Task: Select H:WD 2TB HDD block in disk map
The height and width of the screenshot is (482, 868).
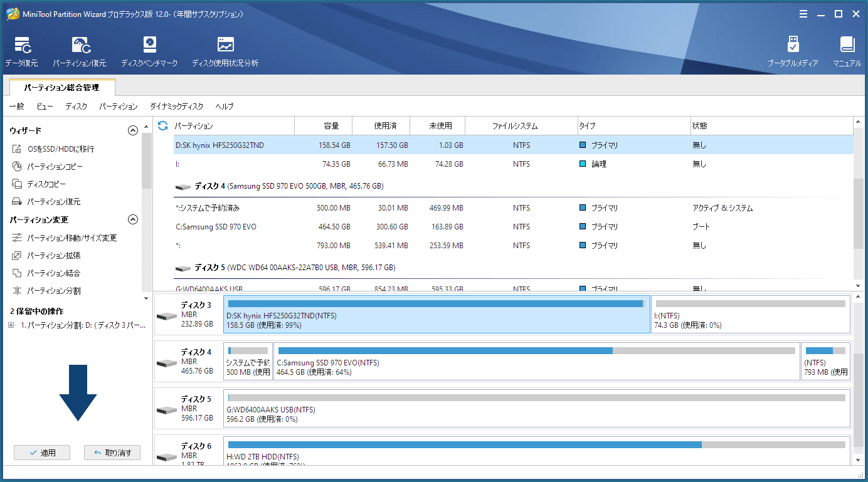Action: 537,452
